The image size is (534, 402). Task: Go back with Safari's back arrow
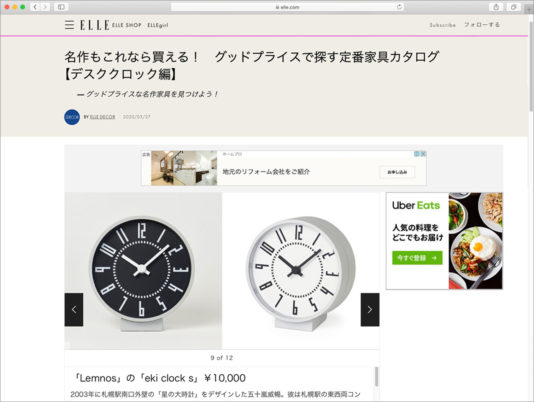(35, 7)
